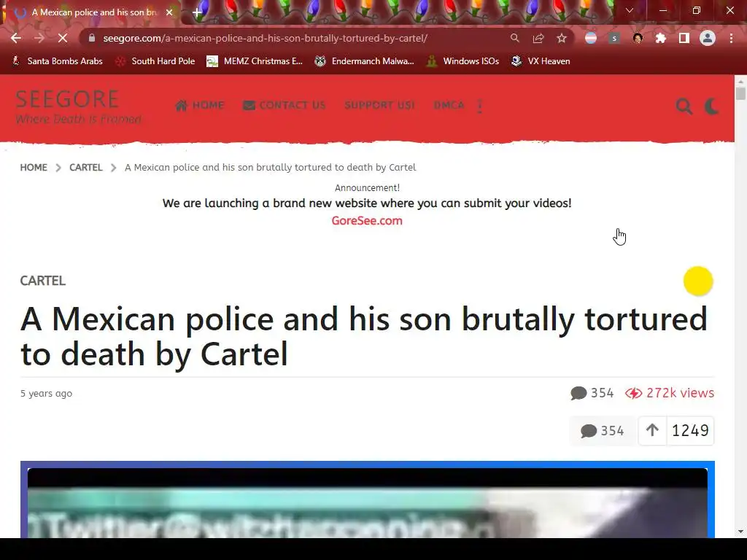The height and width of the screenshot is (560, 747).
Task: Open the tab search chevron dropdown
Action: [630, 10]
